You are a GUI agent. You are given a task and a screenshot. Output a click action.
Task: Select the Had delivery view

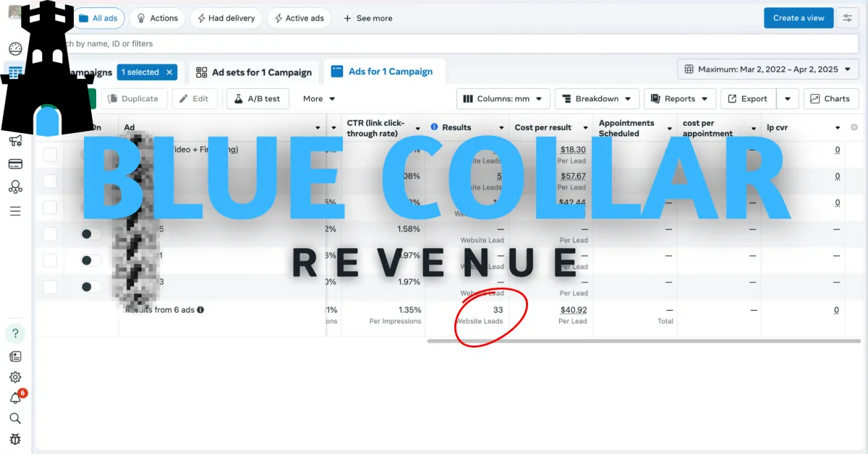[x=226, y=18]
